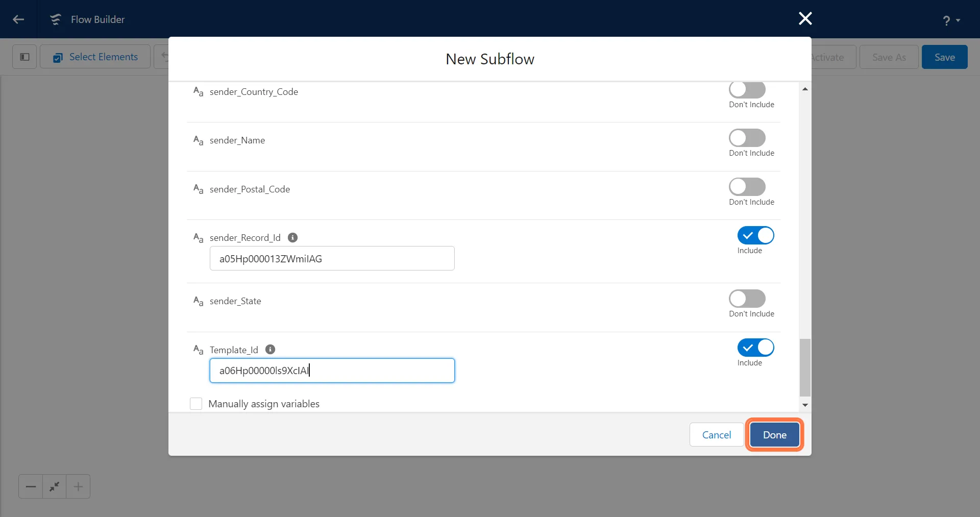Open the help question mark dropdown
The width and height of the screenshot is (980, 517).
coord(950,20)
